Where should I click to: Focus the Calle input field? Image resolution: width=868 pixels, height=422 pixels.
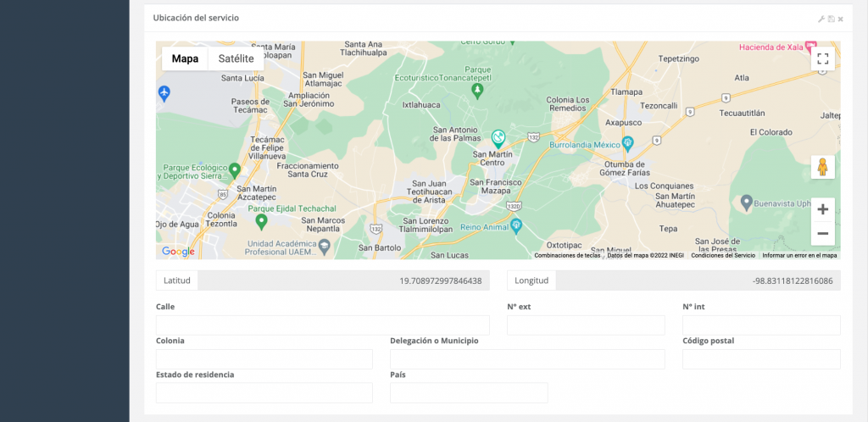pos(323,325)
